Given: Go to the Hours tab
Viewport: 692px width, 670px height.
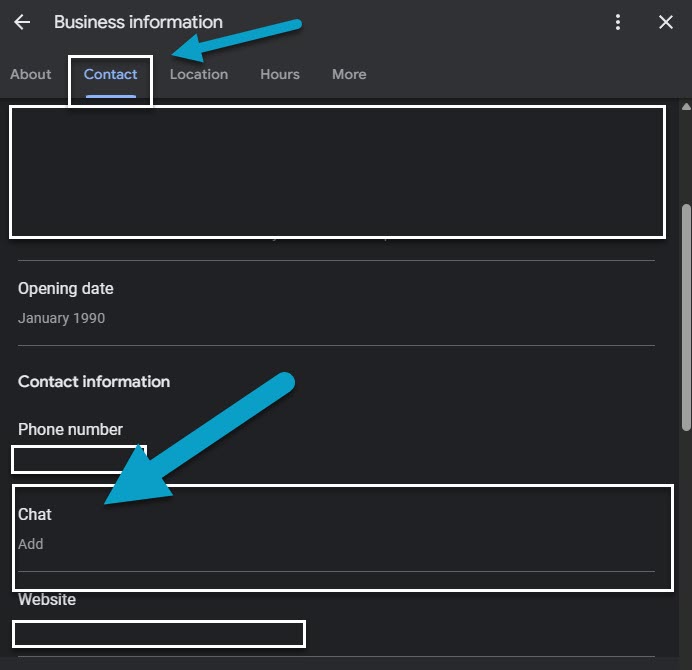Looking at the screenshot, I should coord(280,74).
